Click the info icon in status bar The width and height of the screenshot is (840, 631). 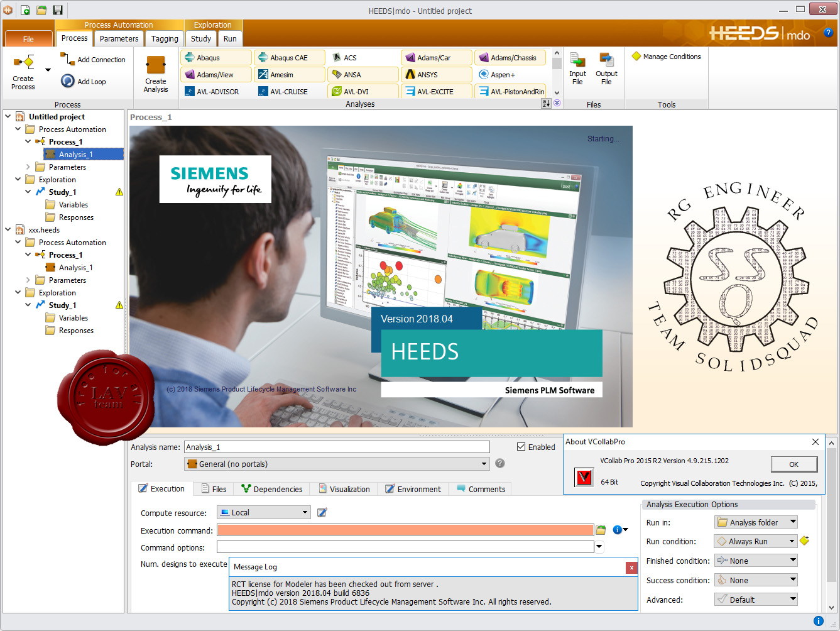(x=818, y=621)
